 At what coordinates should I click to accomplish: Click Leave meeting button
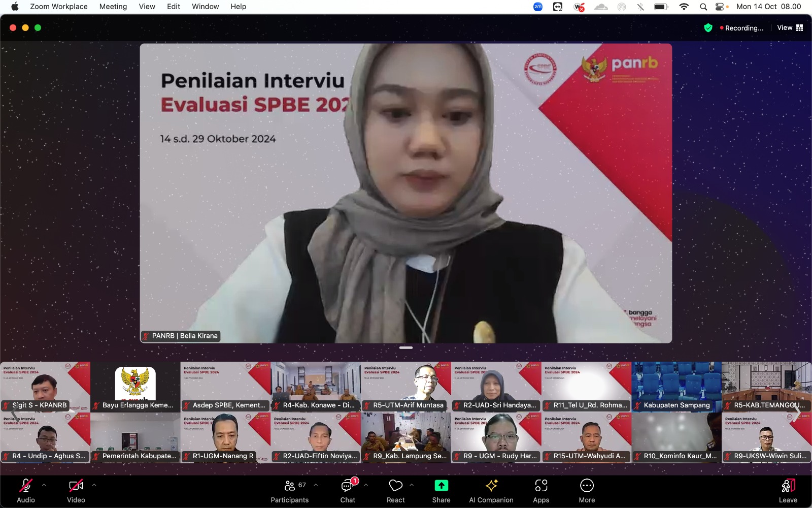788,491
